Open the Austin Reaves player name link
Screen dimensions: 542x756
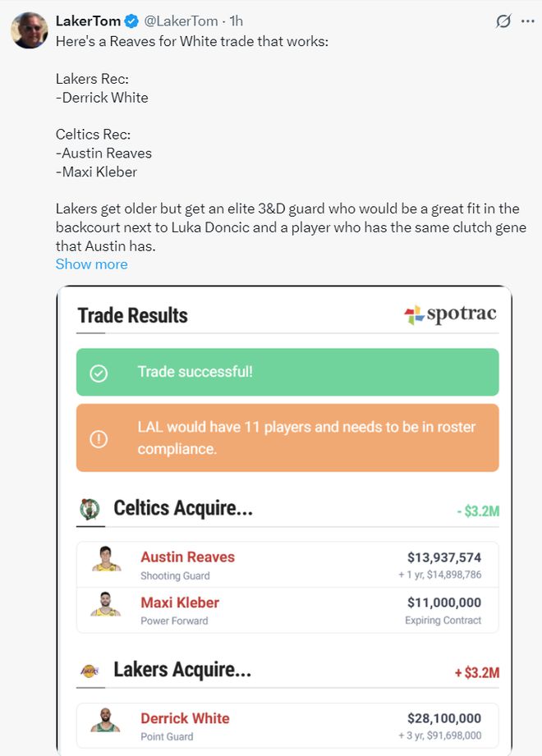pyautogui.click(x=187, y=557)
